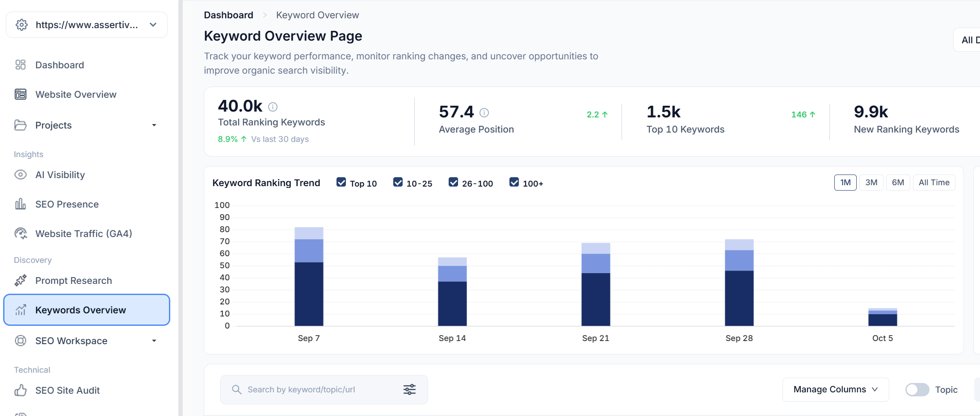Enable the Topic toggle switch

point(917,390)
